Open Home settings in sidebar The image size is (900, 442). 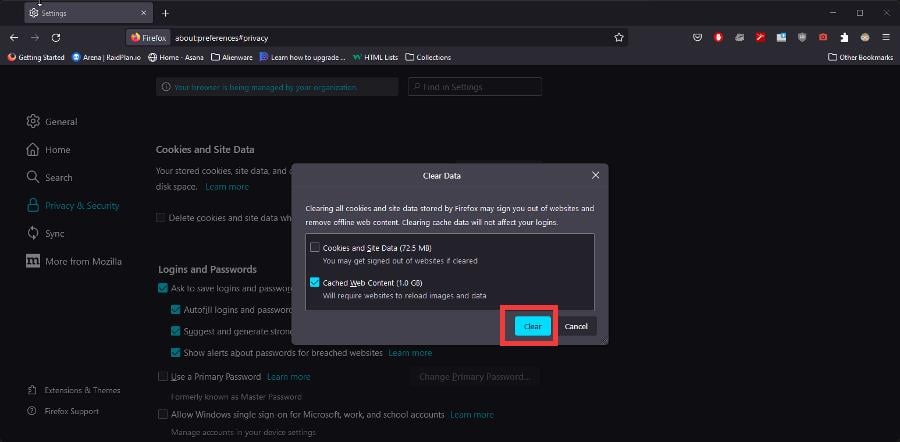(48, 149)
